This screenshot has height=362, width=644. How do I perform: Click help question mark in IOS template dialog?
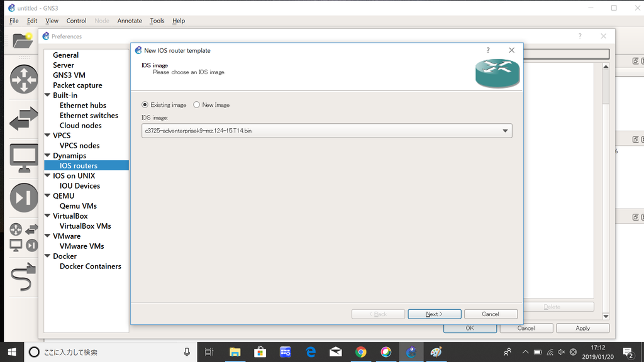[x=488, y=50]
